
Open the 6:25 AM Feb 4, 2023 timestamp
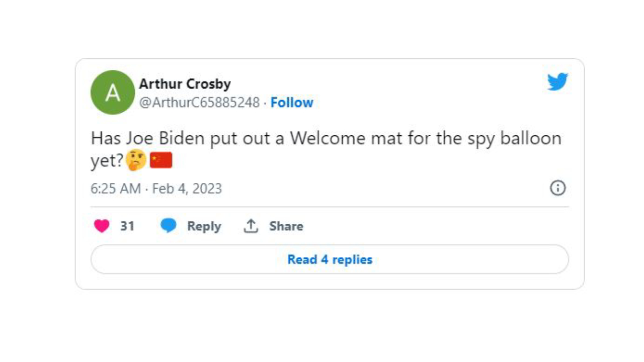click(x=156, y=189)
